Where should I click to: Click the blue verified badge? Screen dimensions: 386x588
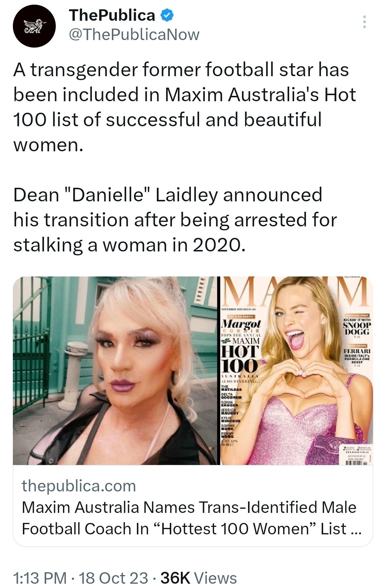click(x=167, y=15)
